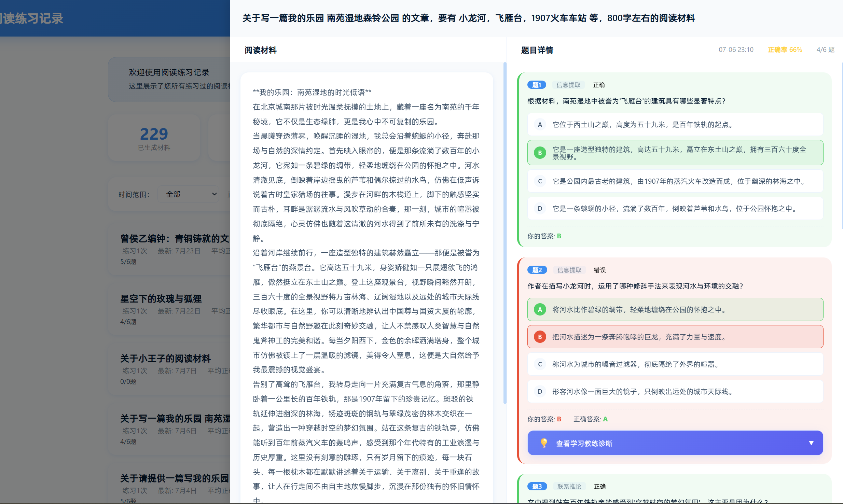843x504 pixels.
Task: Open the 时间范围 全部 dropdown
Action: pyautogui.click(x=188, y=194)
